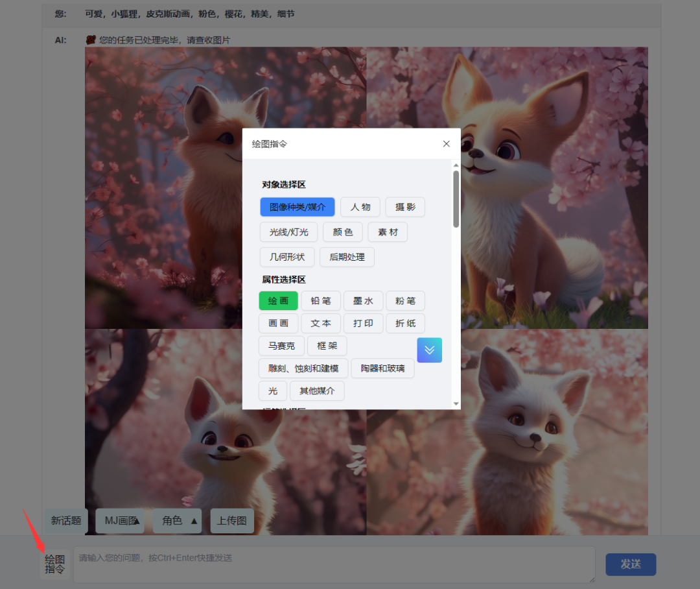Pick the 马赛克 attribute

pyautogui.click(x=281, y=346)
